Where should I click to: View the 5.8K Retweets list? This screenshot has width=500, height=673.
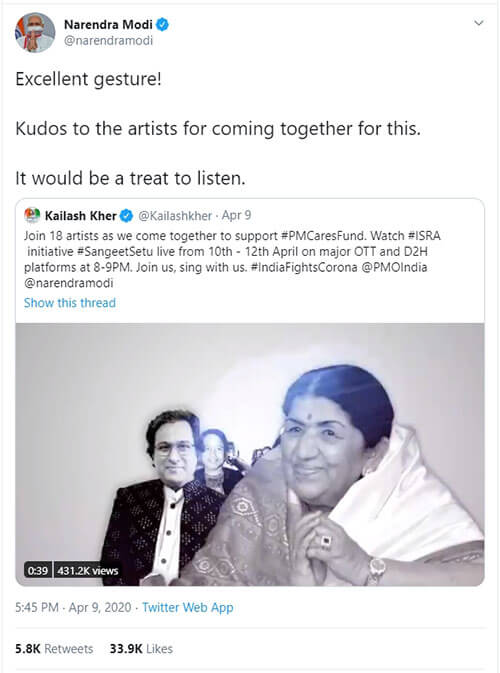click(54, 649)
